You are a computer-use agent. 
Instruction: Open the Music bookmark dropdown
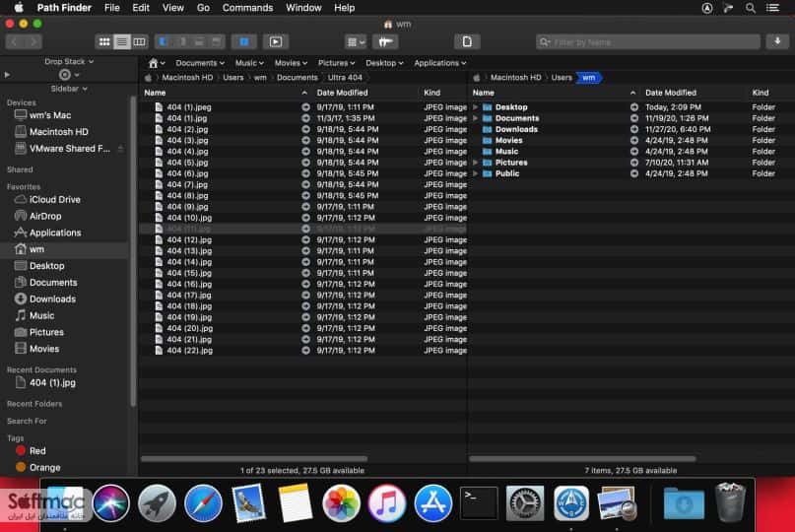(x=249, y=63)
